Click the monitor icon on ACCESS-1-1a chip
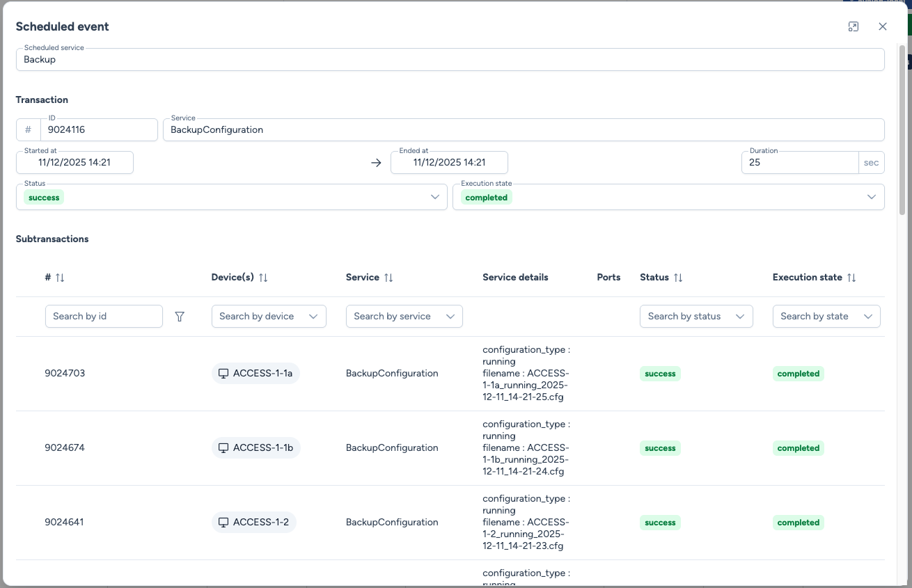The width and height of the screenshot is (912, 588). point(223,374)
